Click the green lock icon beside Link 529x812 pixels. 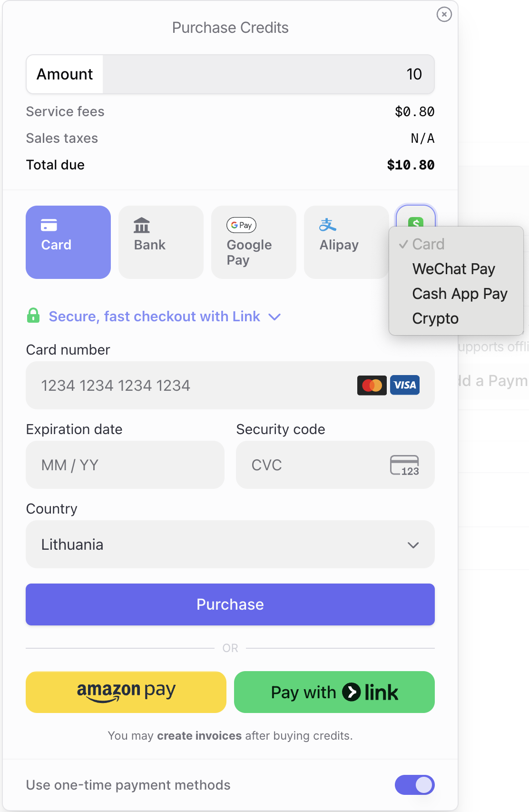pos(33,316)
